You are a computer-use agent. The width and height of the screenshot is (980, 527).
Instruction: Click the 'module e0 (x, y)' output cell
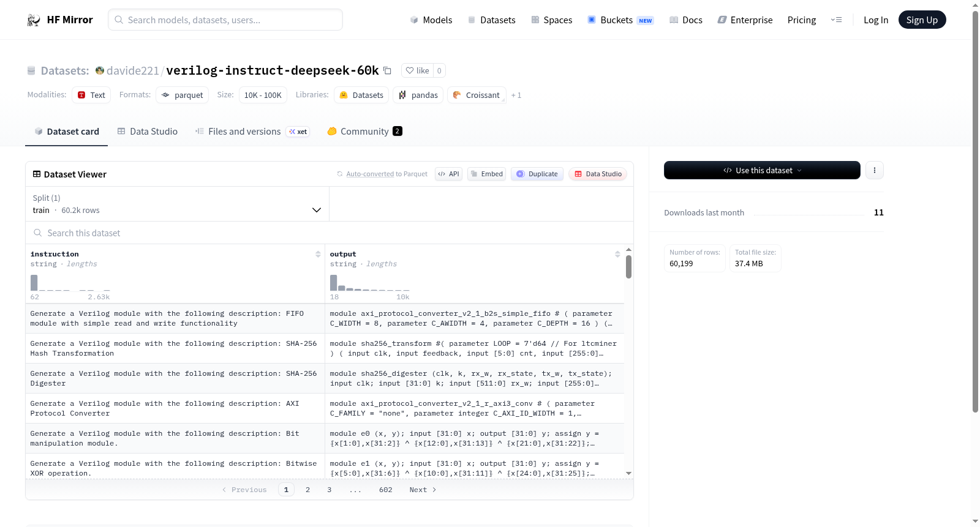click(475, 438)
